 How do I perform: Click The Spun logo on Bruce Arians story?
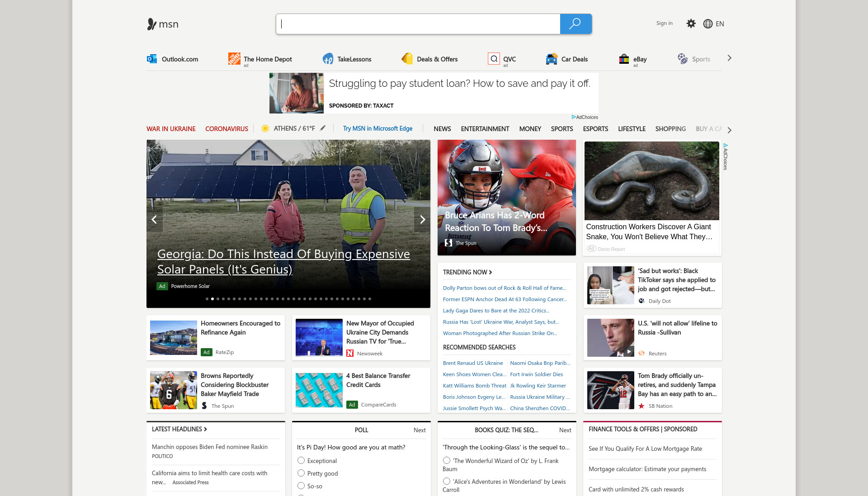[x=448, y=243]
